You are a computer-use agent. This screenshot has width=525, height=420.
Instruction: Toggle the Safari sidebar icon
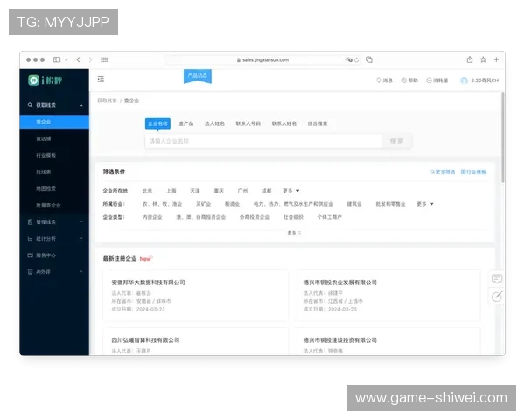tap(57, 59)
